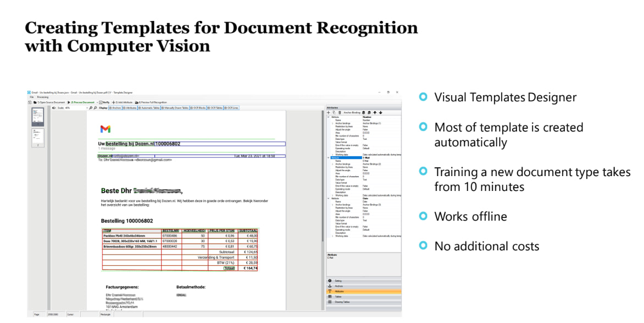Toggle Attributes in the Display bar
The image size is (644, 323).
pyautogui.click(x=130, y=108)
